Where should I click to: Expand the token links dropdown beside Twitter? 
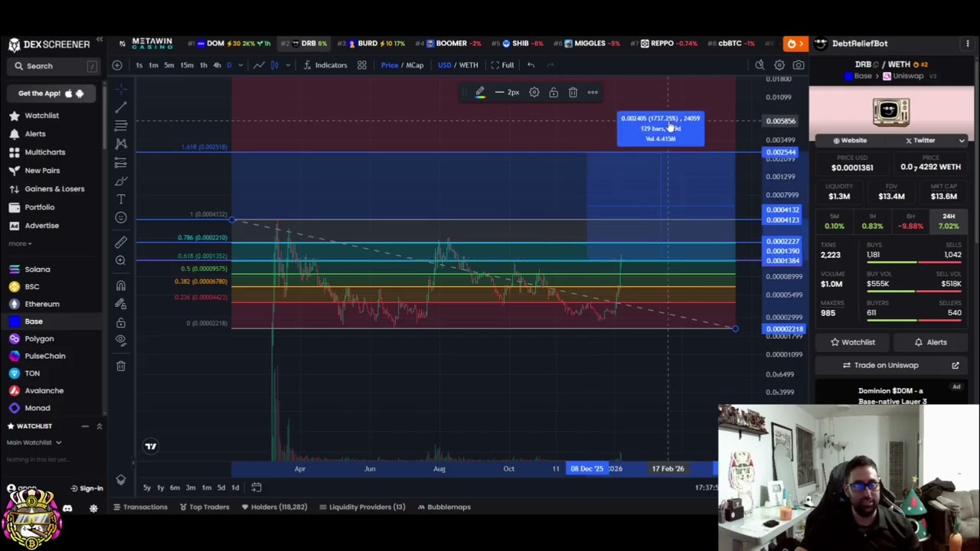[962, 141]
